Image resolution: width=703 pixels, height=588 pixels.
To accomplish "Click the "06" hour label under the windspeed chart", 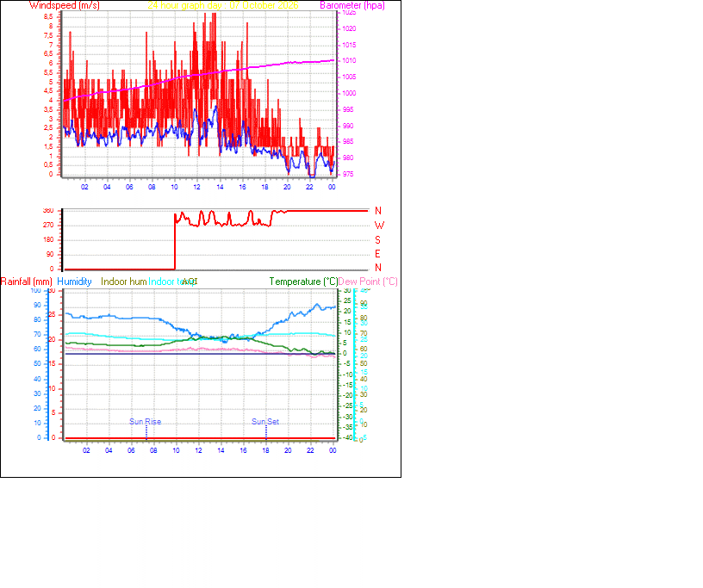I will coord(129,188).
